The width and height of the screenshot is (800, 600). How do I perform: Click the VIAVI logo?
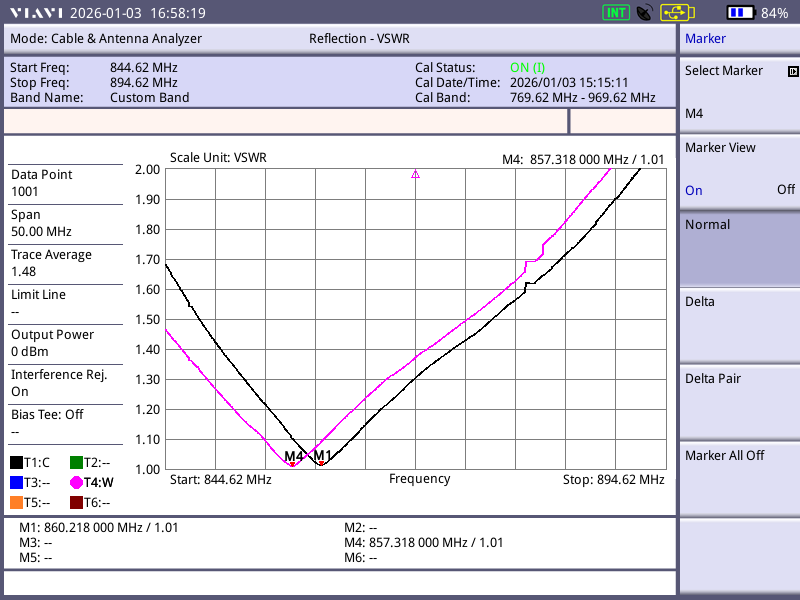[x=35, y=13]
